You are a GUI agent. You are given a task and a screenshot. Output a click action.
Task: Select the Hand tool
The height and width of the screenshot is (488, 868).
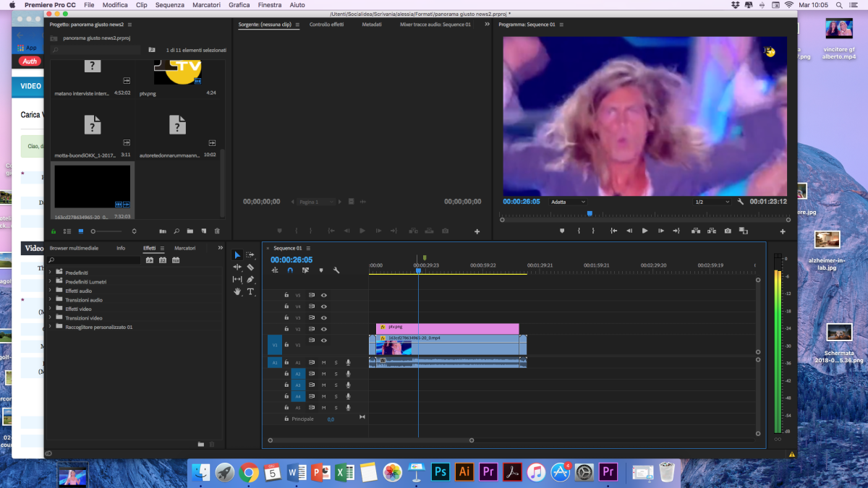pos(237,291)
